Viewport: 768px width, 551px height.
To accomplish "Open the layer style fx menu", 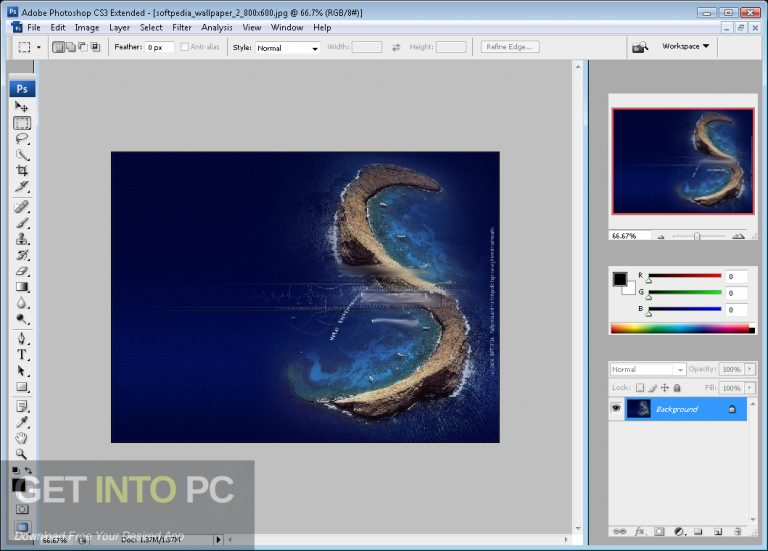I will (639, 531).
